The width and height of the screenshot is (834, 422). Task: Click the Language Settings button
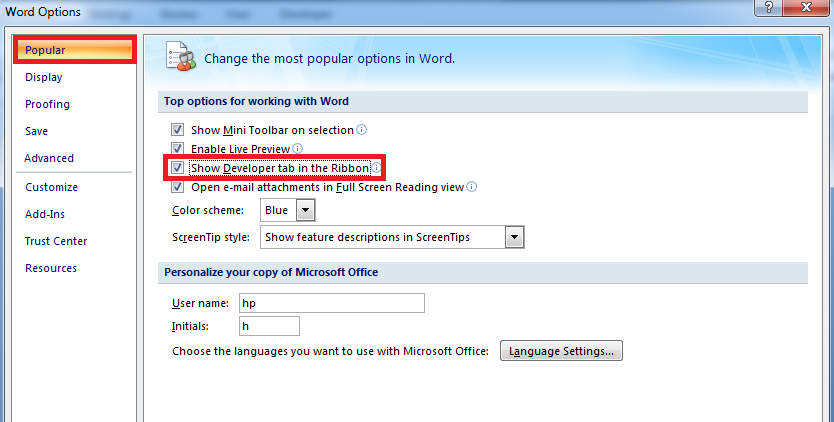561,351
